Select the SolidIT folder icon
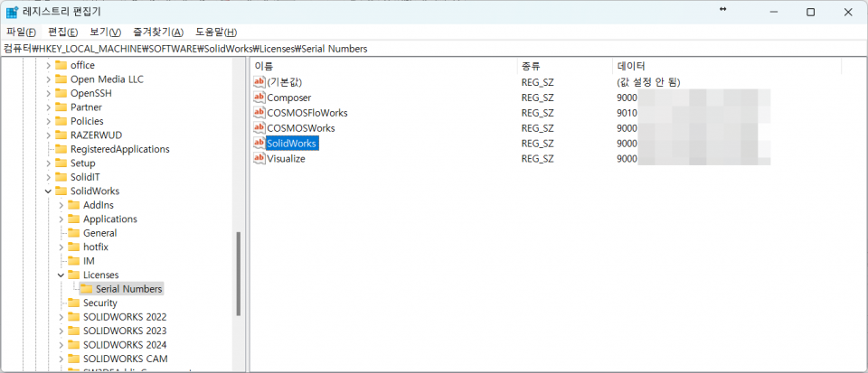868x373 pixels. pos(61,177)
